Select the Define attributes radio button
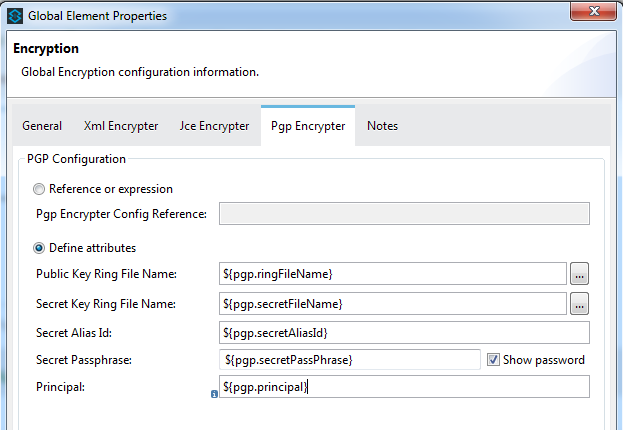 pos(40,248)
